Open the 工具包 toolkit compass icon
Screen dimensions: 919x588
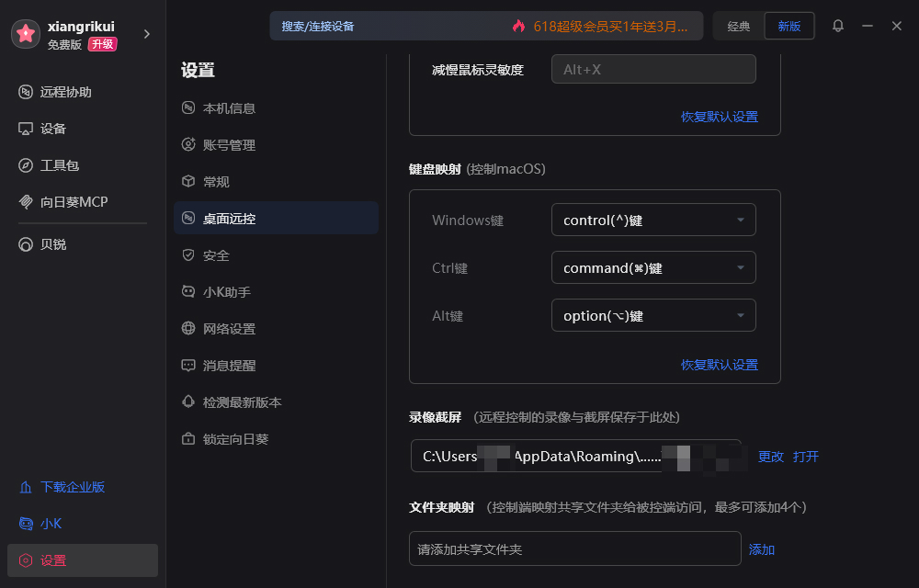25,165
